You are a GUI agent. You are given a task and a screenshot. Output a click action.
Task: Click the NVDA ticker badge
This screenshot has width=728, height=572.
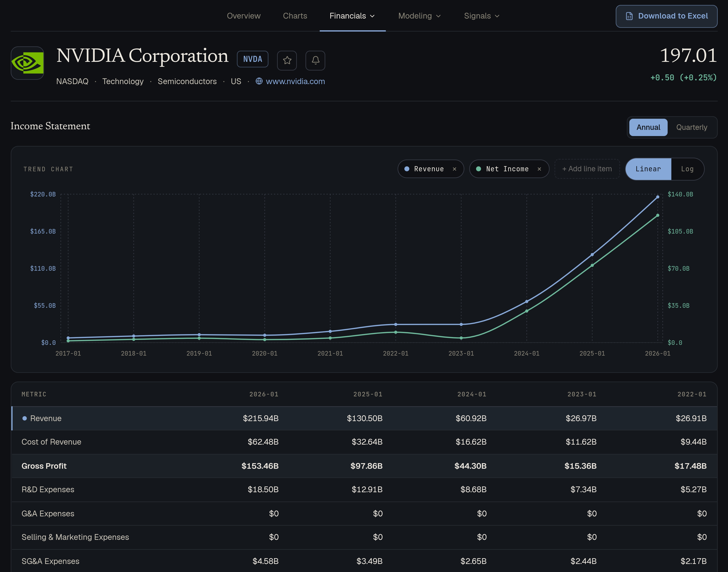pos(252,59)
